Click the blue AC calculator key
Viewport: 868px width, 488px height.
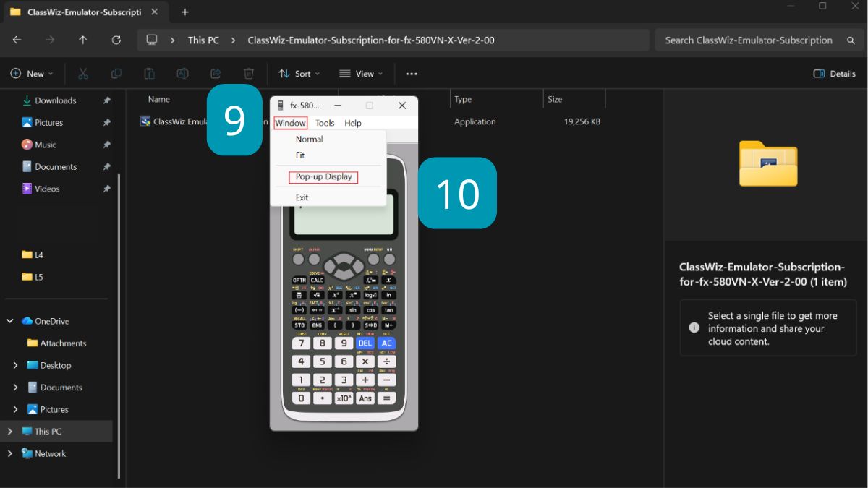tap(387, 343)
